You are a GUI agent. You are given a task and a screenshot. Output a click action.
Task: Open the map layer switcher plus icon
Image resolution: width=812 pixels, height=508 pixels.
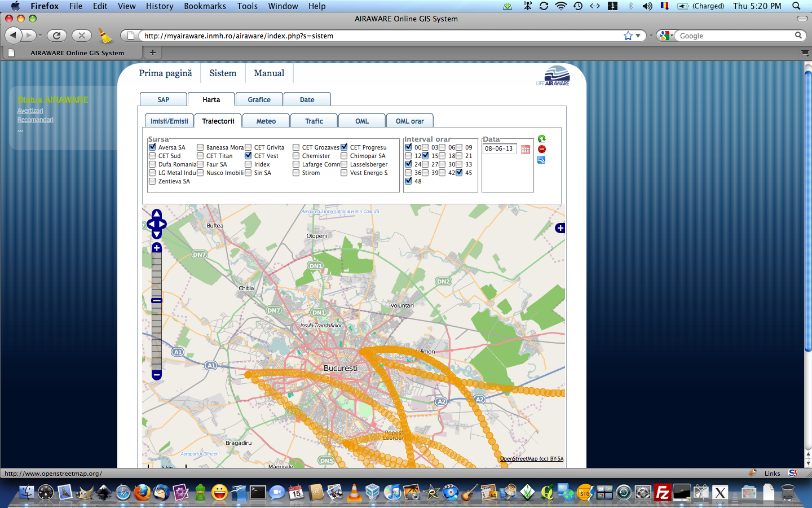click(560, 228)
